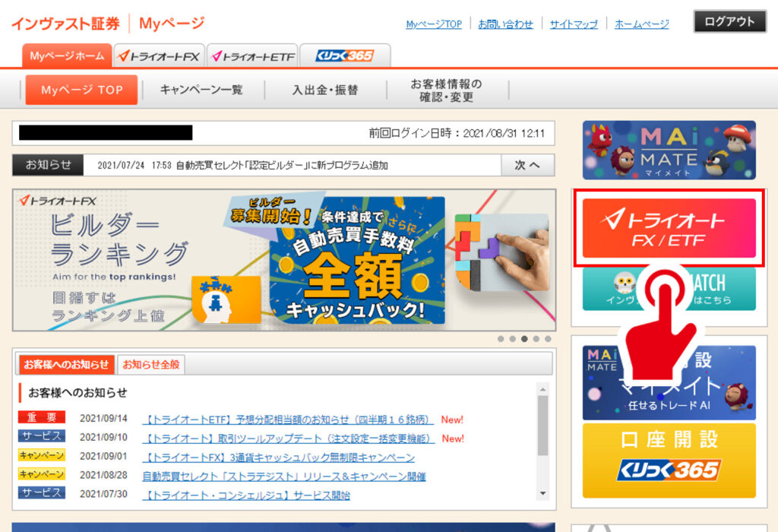This screenshot has height=532, width=778.
Task: Select the Myページホーム tab
Action: click(68, 56)
